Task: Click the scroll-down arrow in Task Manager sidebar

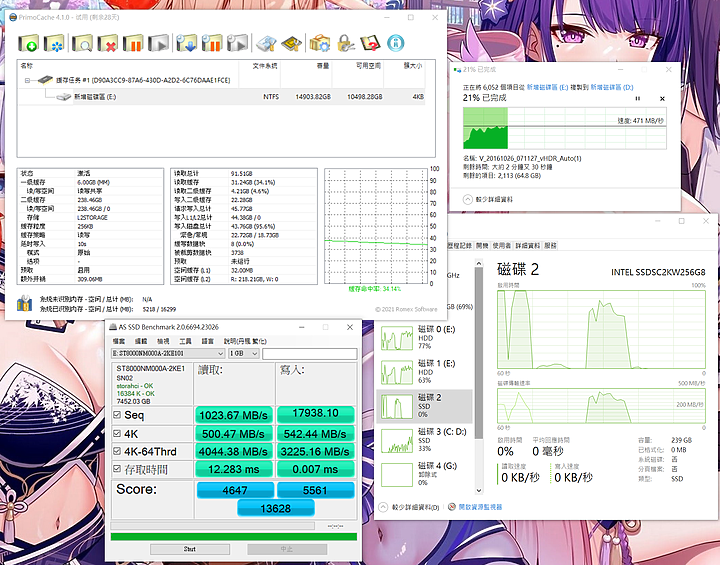Action: click(x=478, y=490)
